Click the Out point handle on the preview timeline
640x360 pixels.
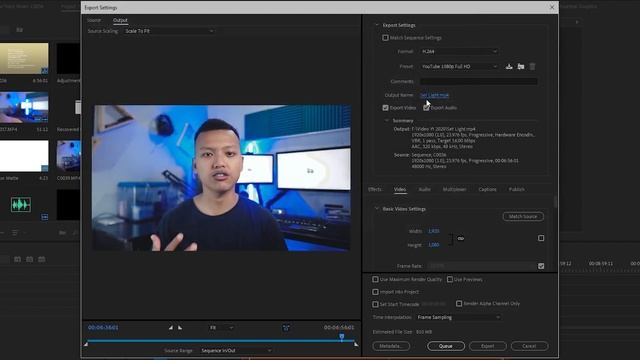(x=356, y=344)
